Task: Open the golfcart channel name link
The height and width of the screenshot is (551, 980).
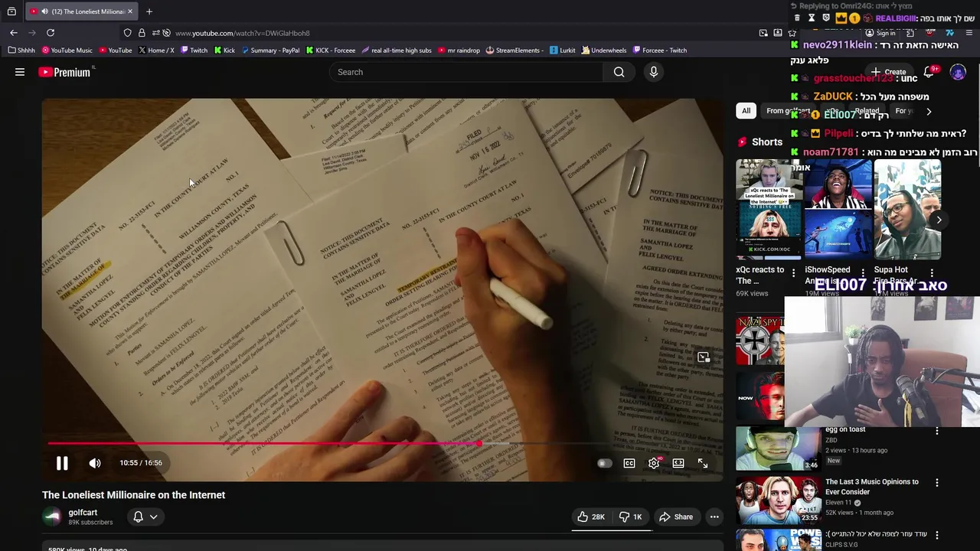Action: [83, 513]
